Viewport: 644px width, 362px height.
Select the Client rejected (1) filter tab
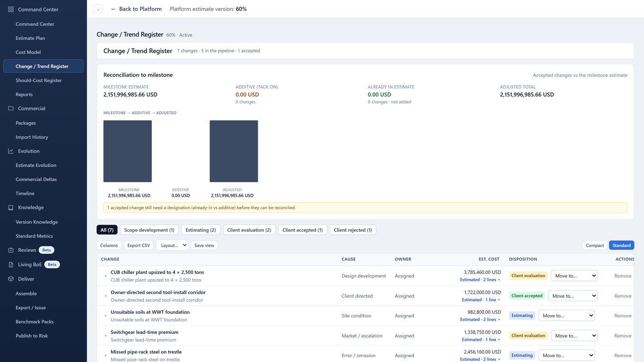pyautogui.click(x=353, y=230)
